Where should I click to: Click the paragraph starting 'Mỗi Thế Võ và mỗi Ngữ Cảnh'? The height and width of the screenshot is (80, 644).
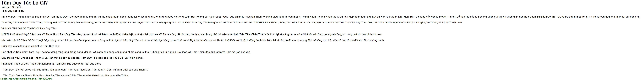[x=192, y=34]
